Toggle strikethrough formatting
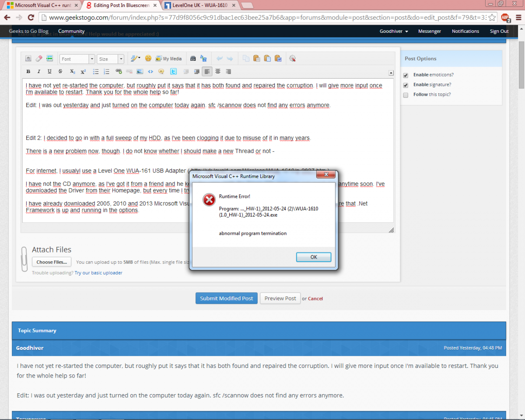This screenshot has height=420, width=525. tap(60, 71)
